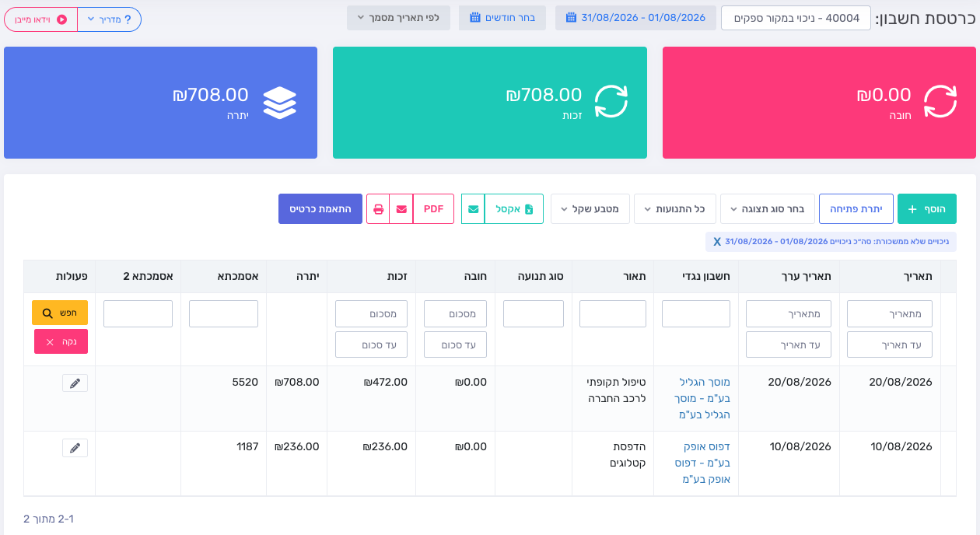
Task: Edit the 10/08/2026 row with pencil icon
Action: click(x=75, y=448)
